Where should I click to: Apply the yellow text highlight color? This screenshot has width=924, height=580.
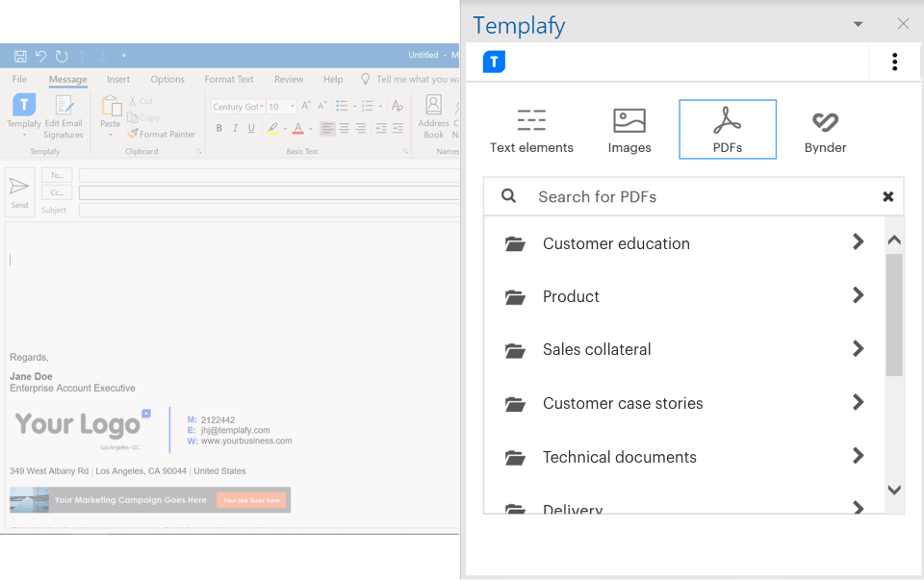coord(272,128)
